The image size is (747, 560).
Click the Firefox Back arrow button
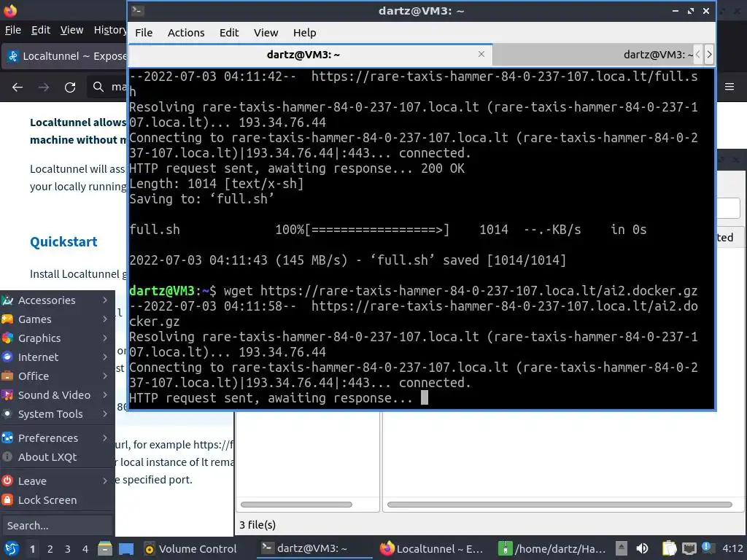click(x=18, y=87)
